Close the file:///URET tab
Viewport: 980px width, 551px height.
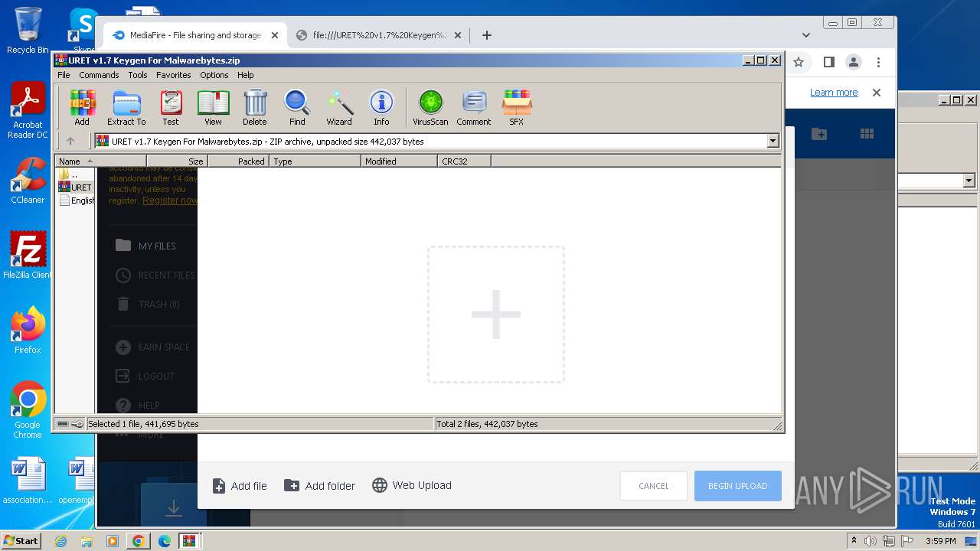[x=458, y=35]
